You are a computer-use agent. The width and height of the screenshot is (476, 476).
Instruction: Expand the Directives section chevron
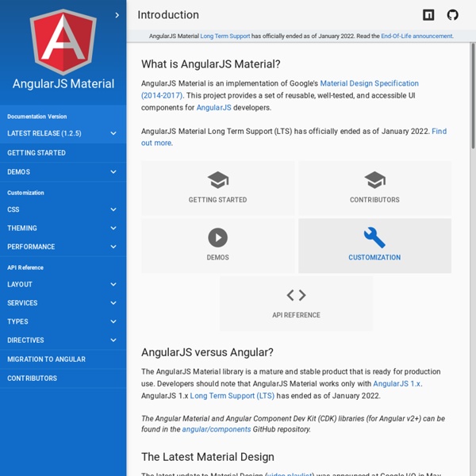point(113,340)
